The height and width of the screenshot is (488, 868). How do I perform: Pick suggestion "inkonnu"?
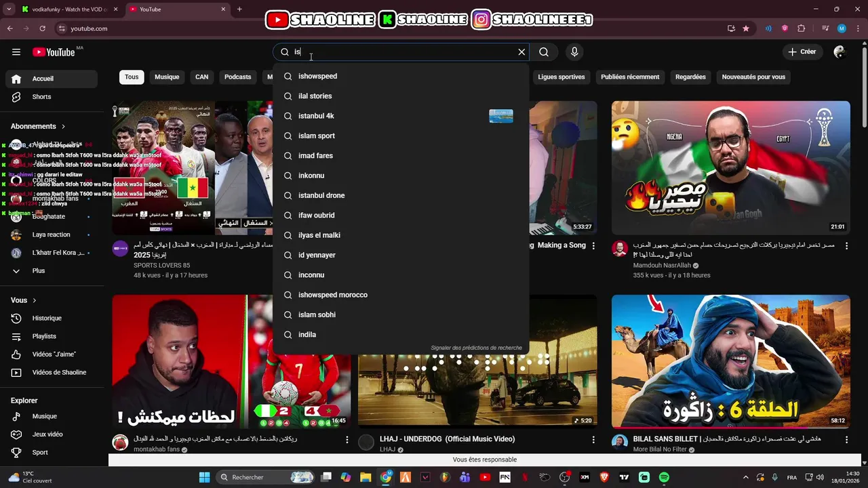(x=401, y=176)
